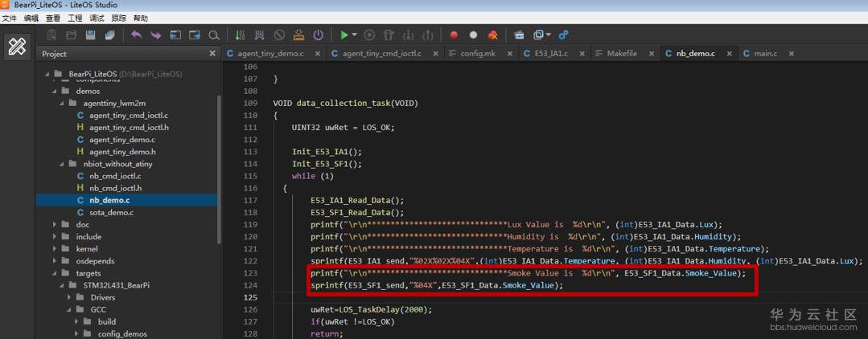Image resolution: width=868 pixels, height=339 pixels.
Task: Click the search magnifier toolbar icon
Action: [x=214, y=35]
